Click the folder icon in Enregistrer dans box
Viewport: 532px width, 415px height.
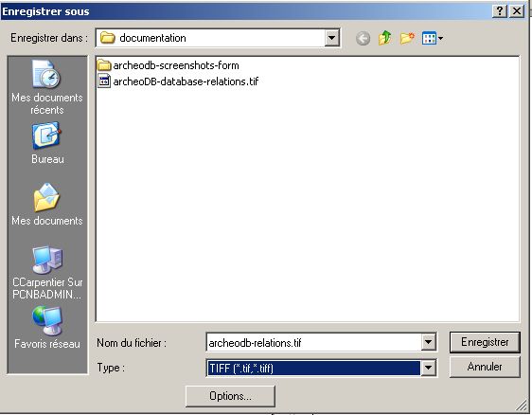point(108,38)
